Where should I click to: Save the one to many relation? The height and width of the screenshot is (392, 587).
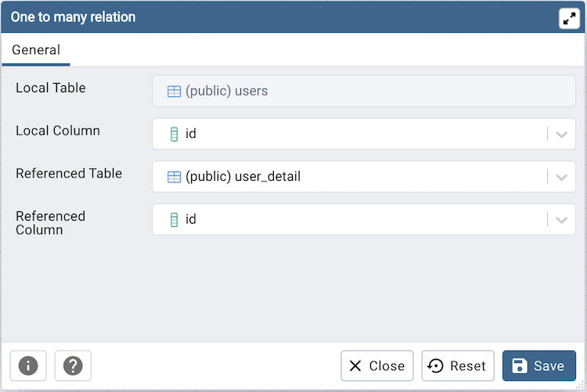[539, 366]
